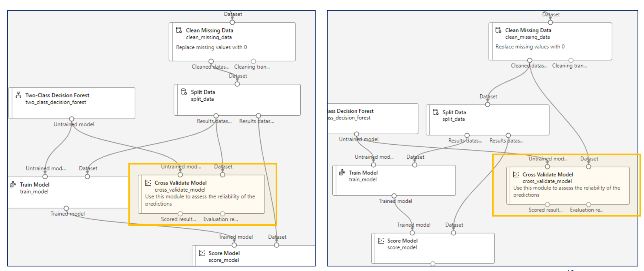Select left Train Model's Trained model output port
This screenshot has width=644, height=271.
pyautogui.click(x=66, y=208)
